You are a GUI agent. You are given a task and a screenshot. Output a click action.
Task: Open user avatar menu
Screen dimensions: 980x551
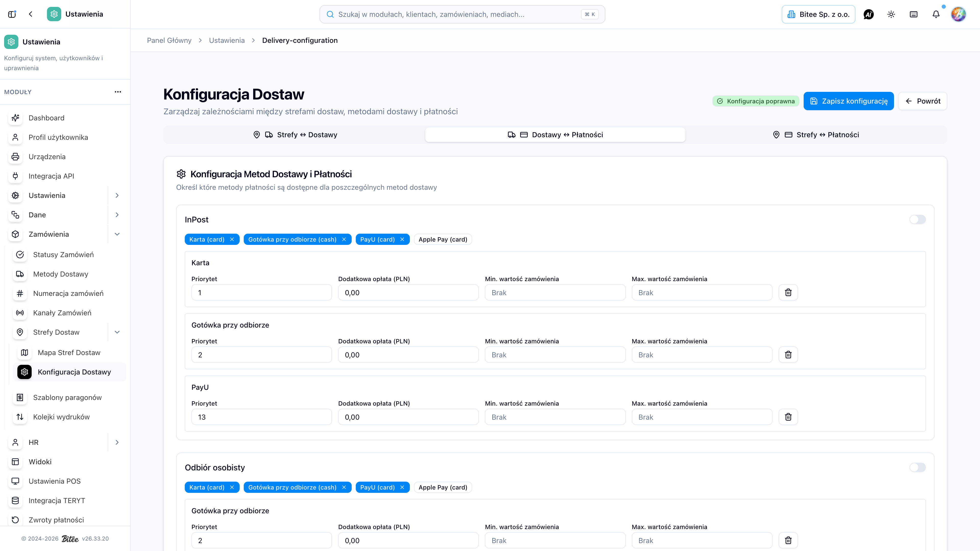pos(958,15)
